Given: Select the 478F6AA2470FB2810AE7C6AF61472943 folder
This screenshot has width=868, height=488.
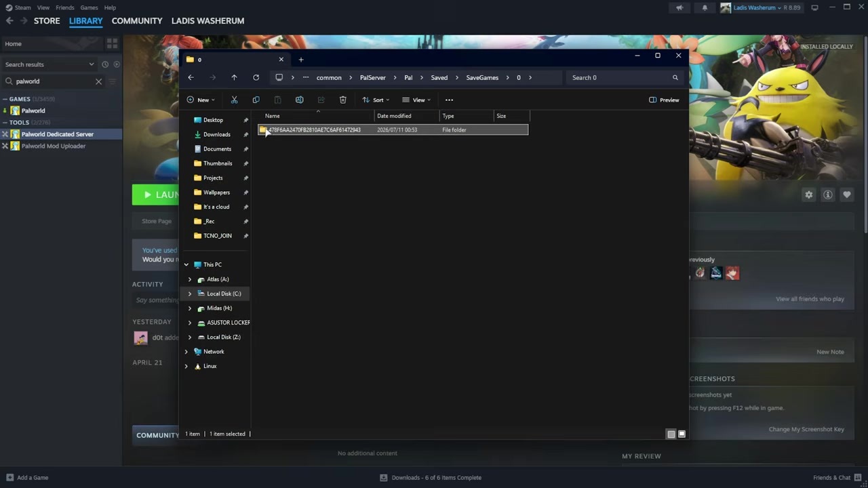Looking at the screenshot, I should (x=393, y=129).
